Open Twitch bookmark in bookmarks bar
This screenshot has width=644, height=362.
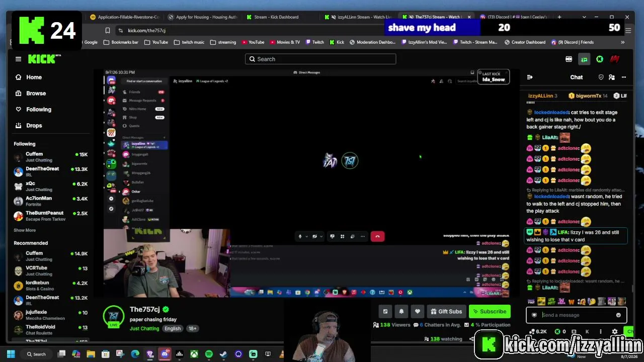coord(314,42)
